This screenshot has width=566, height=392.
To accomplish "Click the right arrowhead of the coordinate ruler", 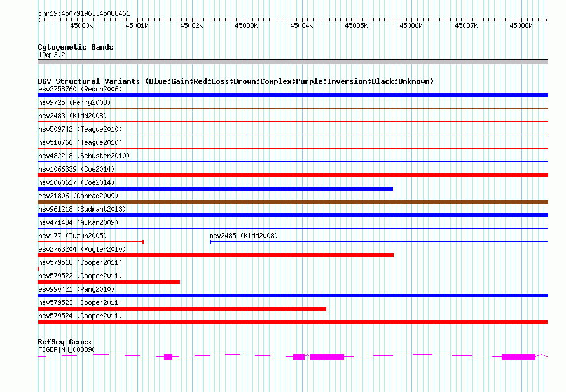I will click(546, 20).
